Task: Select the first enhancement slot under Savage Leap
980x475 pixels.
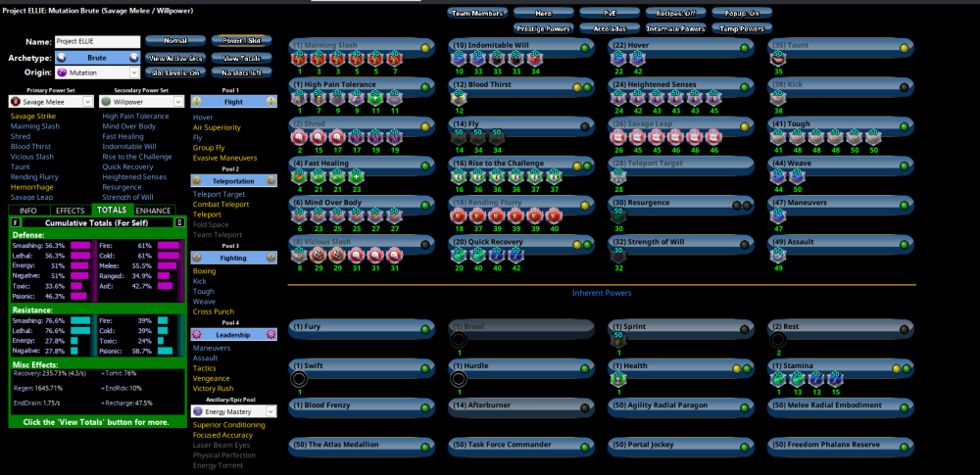Action: click(x=617, y=139)
